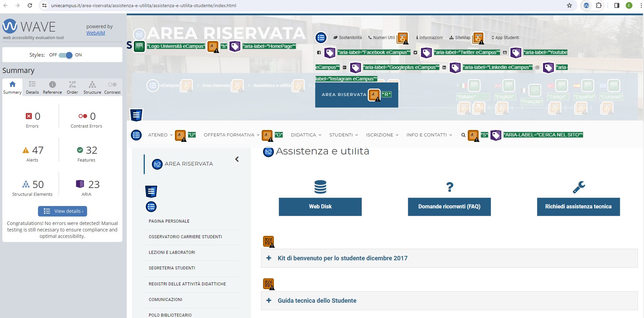644x318 pixels.
Task: Open the INFO E CONTATTI dropdown
Action: 429,135
